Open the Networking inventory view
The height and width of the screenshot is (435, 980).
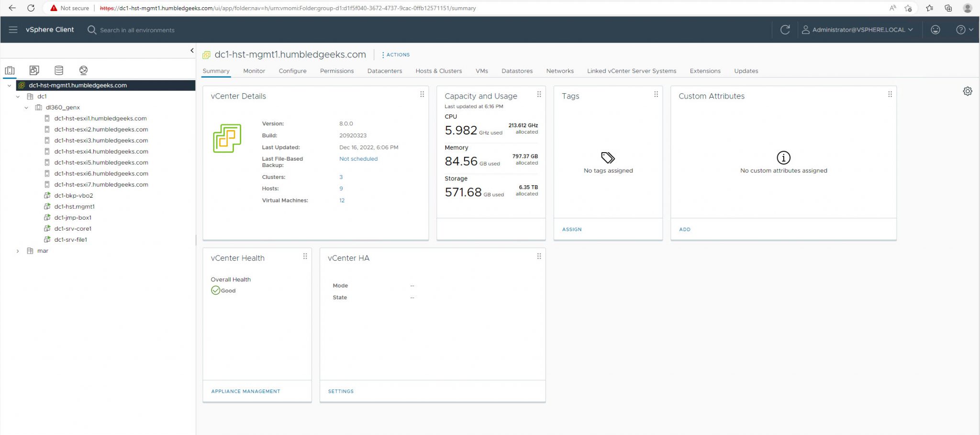[83, 70]
